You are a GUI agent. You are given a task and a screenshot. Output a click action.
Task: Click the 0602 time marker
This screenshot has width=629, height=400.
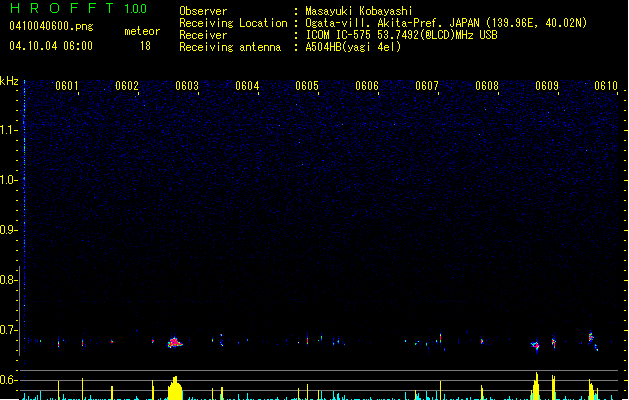127,86
